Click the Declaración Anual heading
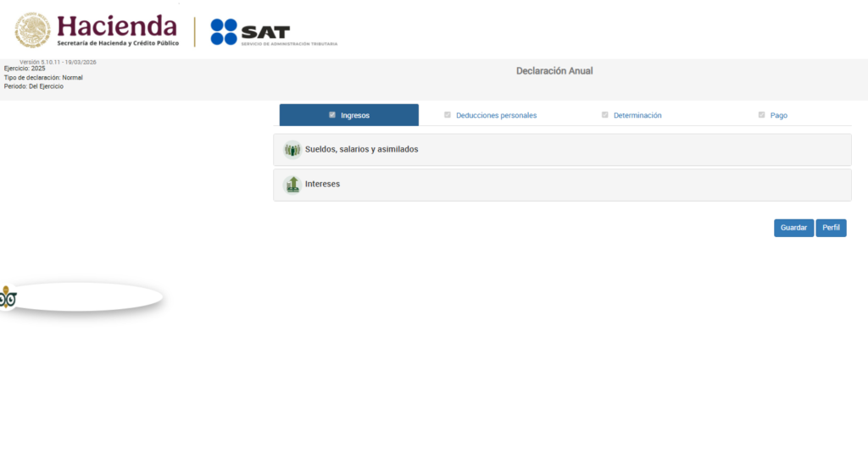The width and height of the screenshot is (868, 459). pyautogui.click(x=554, y=71)
